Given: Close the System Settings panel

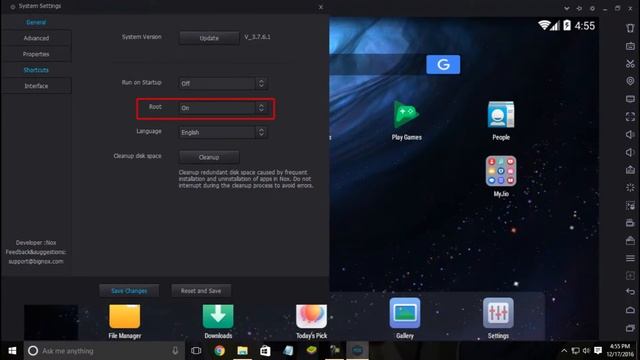Looking at the screenshot, I should point(321,7).
